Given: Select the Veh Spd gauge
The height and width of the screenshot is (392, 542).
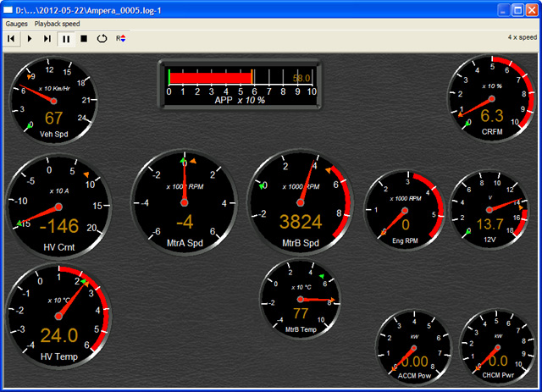Looking at the screenshot, I should tap(53, 102).
